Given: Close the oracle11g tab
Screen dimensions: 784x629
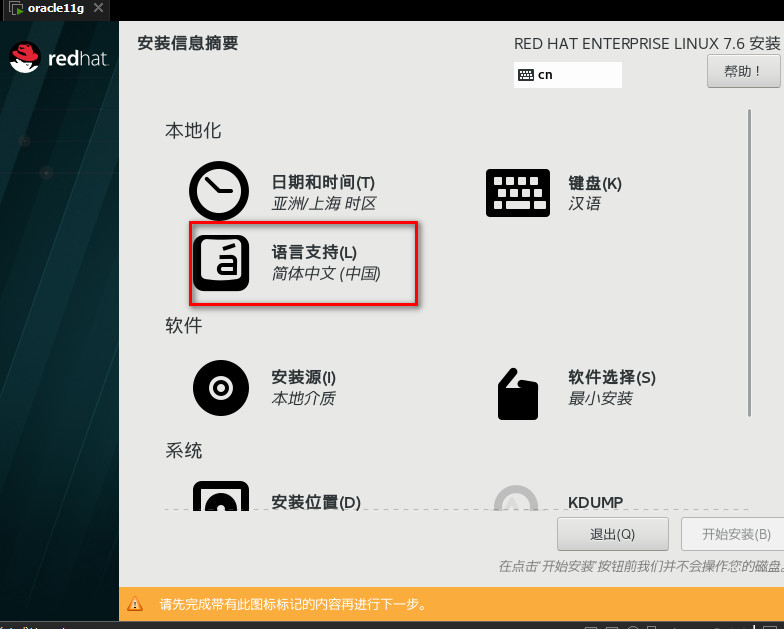Looking at the screenshot, I should point(99,8).
